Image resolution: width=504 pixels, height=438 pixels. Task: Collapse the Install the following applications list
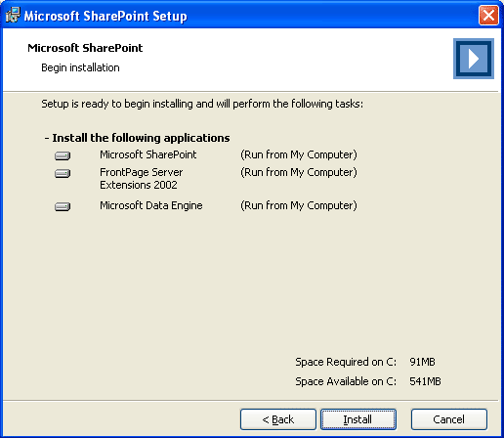point(47,138)
